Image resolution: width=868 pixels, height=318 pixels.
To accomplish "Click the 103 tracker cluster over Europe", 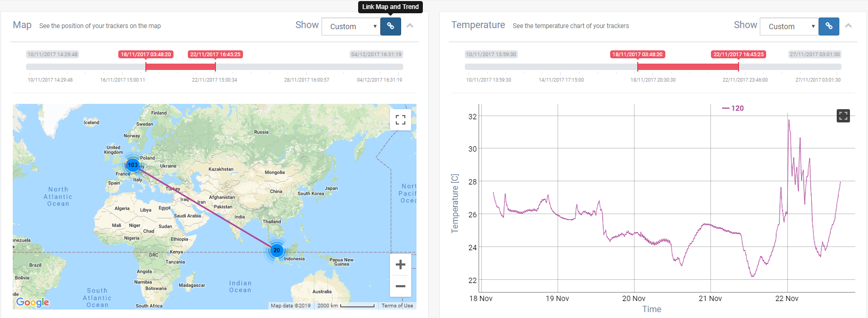I will pyautogui.click(x=133, y=165).
